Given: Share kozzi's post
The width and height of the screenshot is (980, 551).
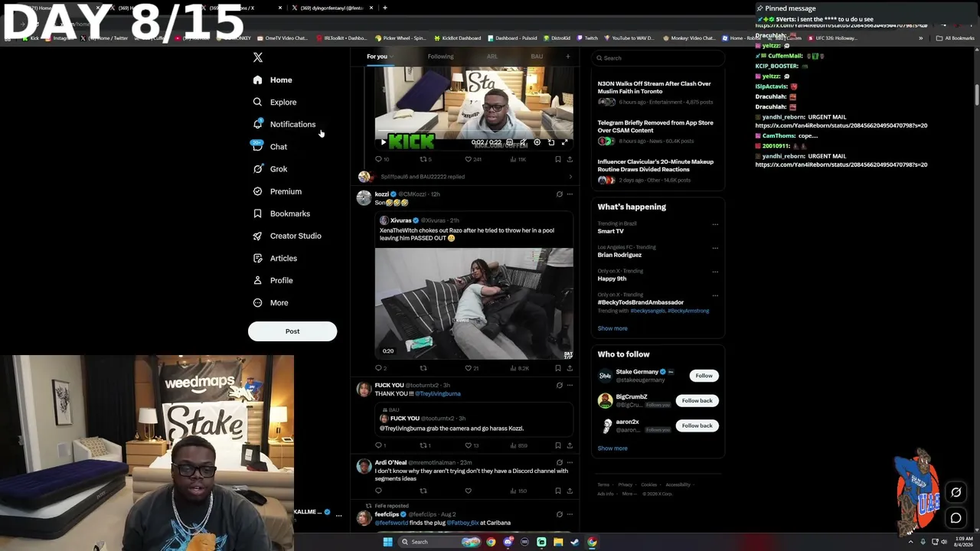Looking at the screenshot, I should coord(570,368).
